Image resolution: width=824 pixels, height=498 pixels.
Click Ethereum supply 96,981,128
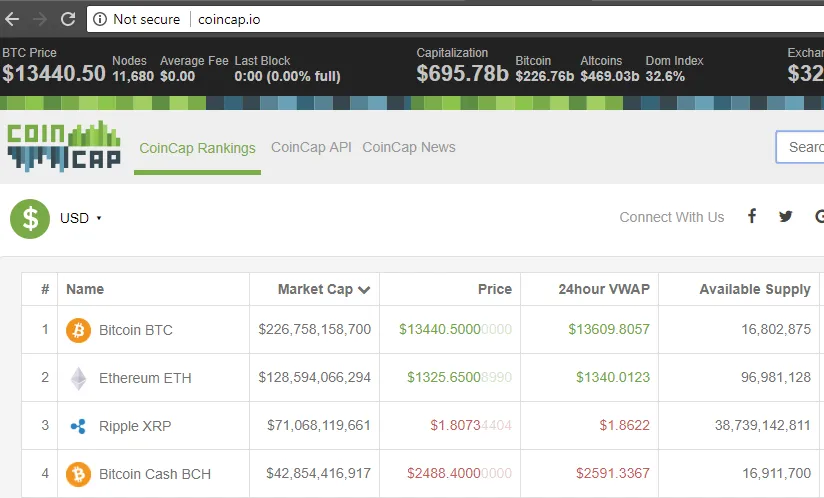776,377
